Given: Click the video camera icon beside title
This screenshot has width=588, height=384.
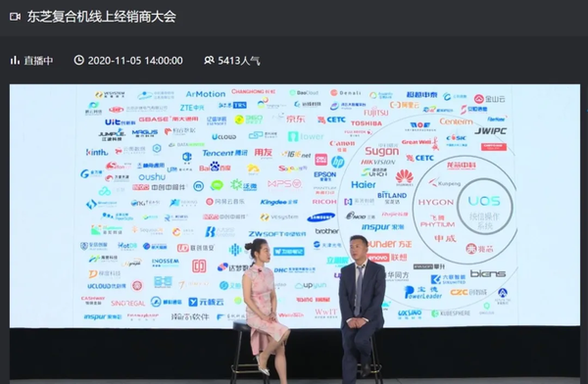Looking at the screenshot, I should pyautogui.click(x=15, y=17).
